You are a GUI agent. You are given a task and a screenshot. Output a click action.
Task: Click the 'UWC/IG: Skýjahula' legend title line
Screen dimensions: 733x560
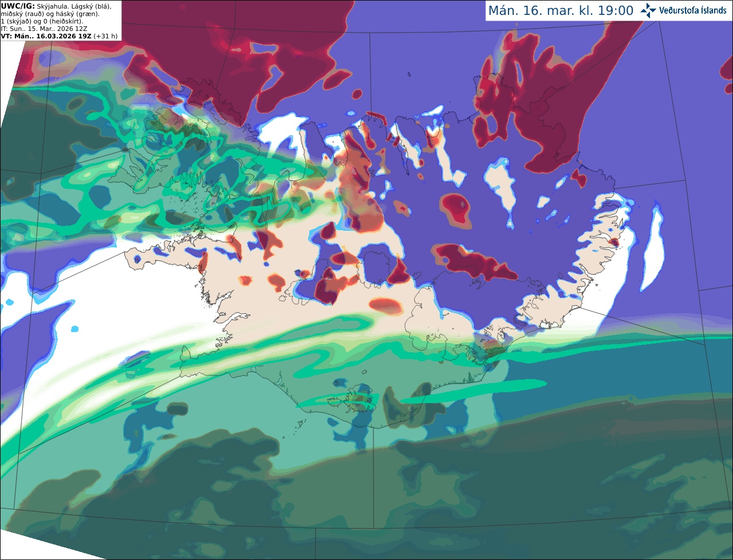point(56,6)
